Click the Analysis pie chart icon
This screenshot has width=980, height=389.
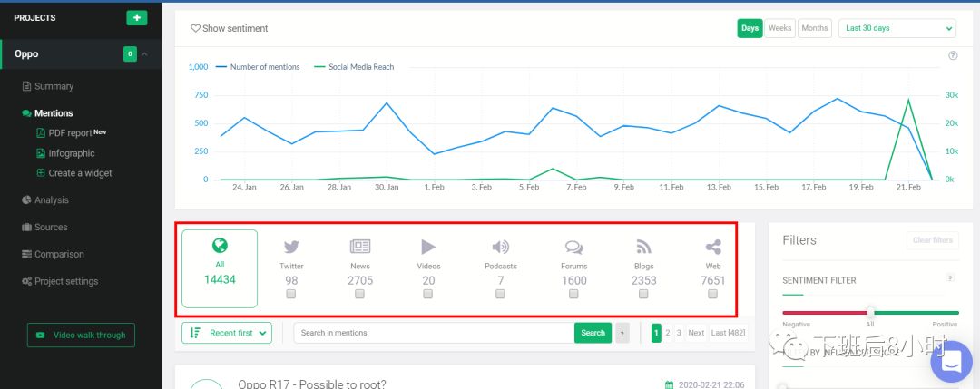click(x=27, y=199)
